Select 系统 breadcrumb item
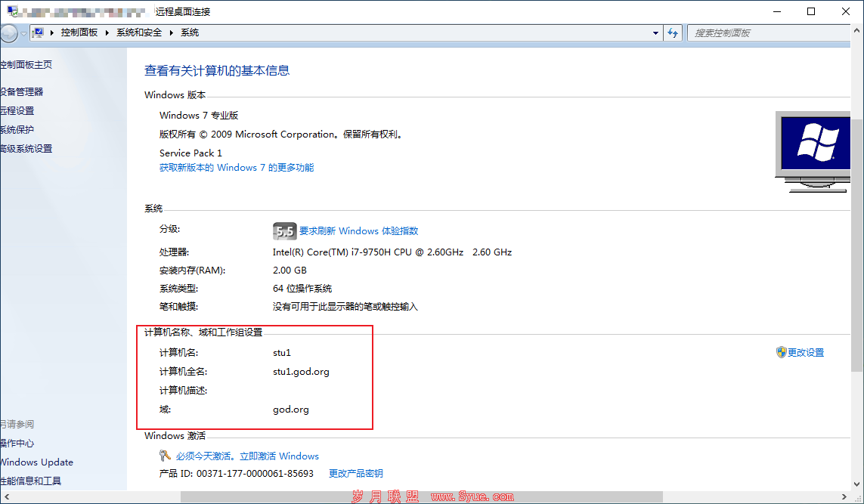The height and width of the screenshot is (504, 864). (190, 32)
